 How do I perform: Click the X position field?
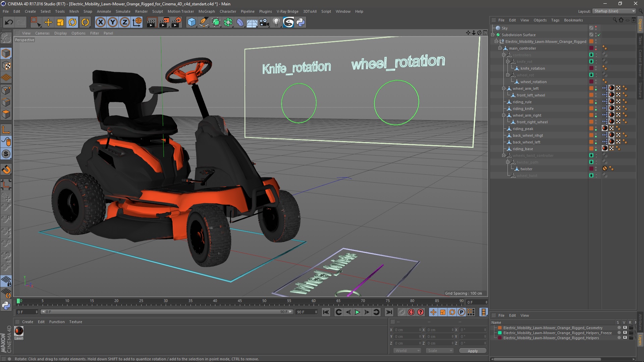point(408,330)
